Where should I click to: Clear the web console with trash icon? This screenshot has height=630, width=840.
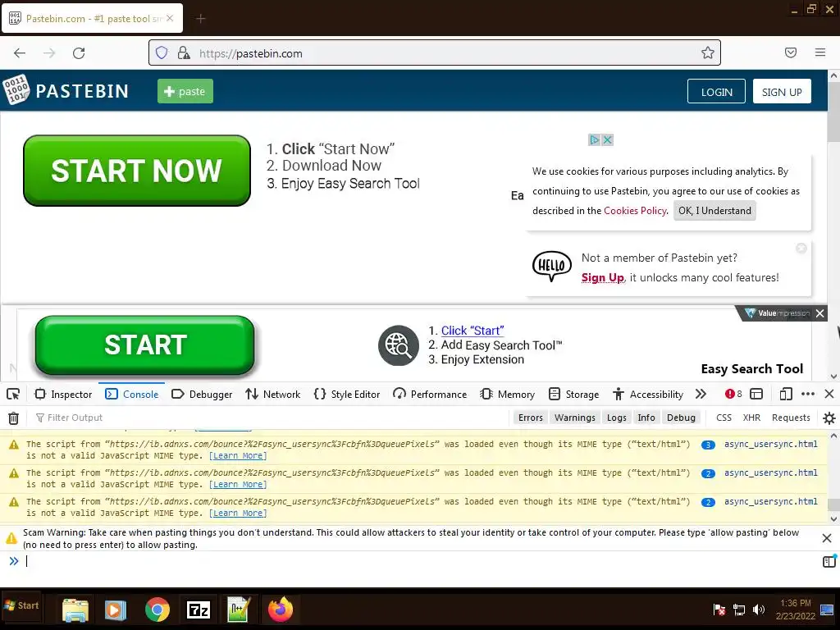[13, 418]
